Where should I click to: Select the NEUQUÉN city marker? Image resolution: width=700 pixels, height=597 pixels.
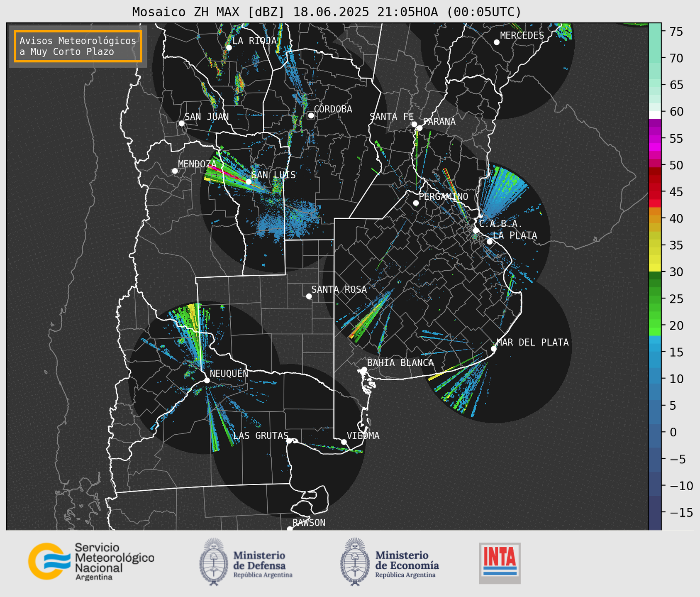coord(207,380)
